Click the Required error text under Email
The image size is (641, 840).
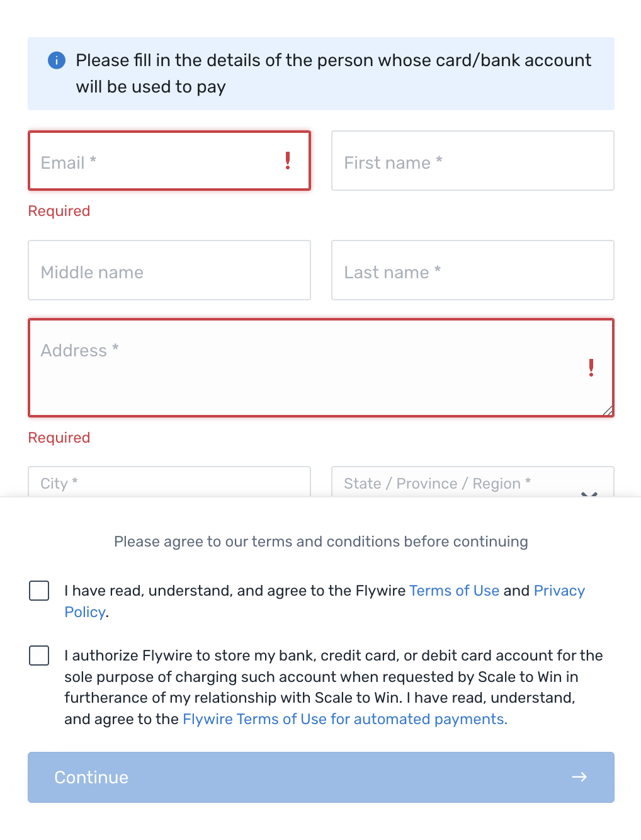[59, 211]
